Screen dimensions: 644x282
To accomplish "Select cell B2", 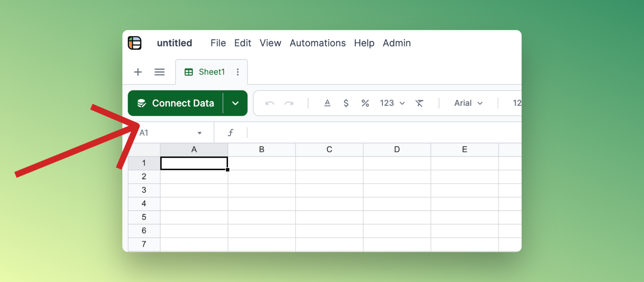I will point(262,177).
